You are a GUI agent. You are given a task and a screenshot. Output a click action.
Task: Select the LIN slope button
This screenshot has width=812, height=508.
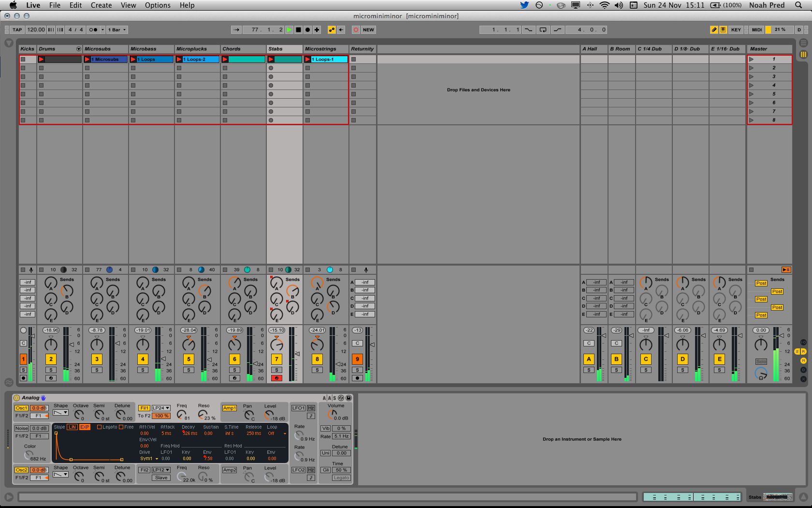72,427
